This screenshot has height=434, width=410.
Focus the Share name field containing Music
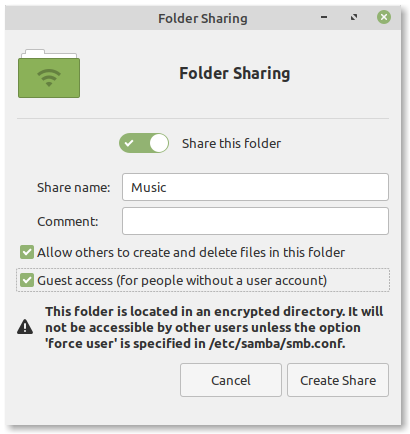point(255,187)
